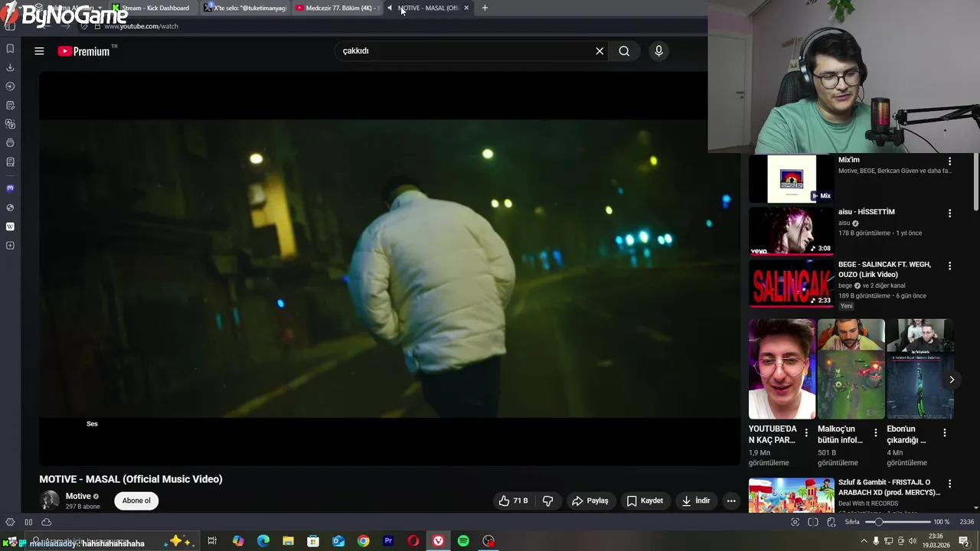Click the YouTube search magnifier button
The image size is (980, 551).
click(624, 51)
